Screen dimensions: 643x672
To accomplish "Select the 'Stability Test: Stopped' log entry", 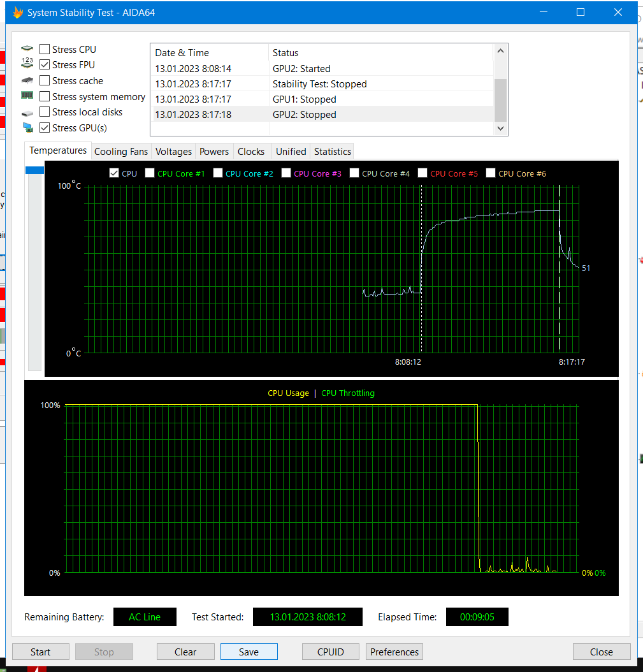I will coord(322,84).
